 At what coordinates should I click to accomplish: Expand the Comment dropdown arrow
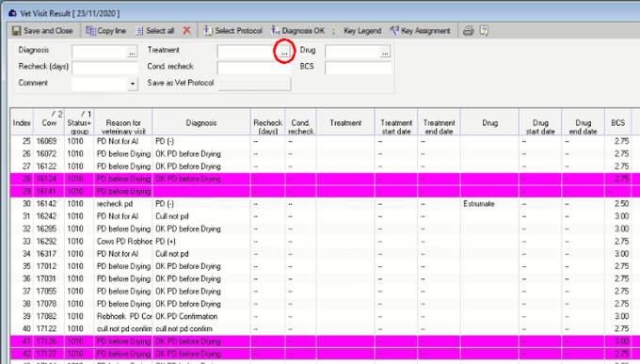click(x=133, y=84)
